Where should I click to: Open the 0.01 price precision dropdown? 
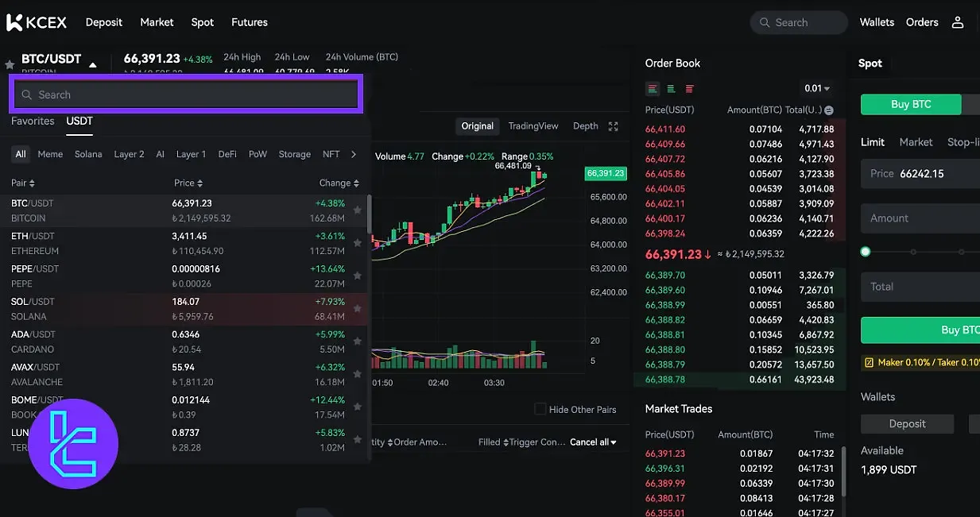point(816,89)
